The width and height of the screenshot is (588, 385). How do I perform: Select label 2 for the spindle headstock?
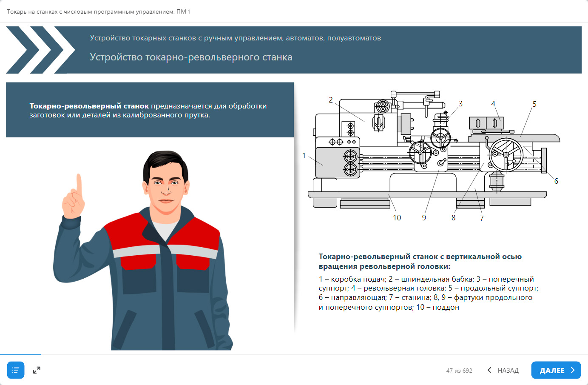(331, 100)
